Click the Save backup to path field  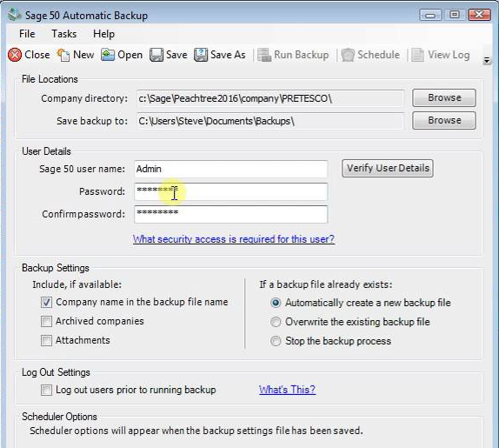270,121
